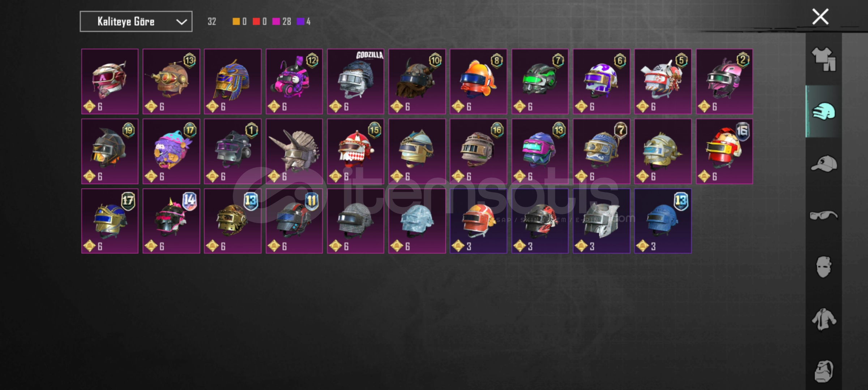This screenshot has width=868, height=390.
Task: Select the orange clownfish helmet level 8
Action: 478,82
